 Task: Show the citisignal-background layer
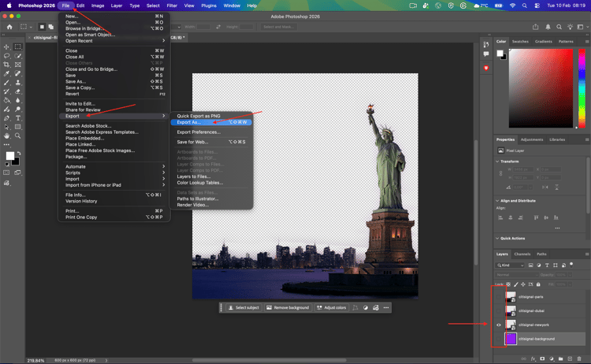click(499, 339)
